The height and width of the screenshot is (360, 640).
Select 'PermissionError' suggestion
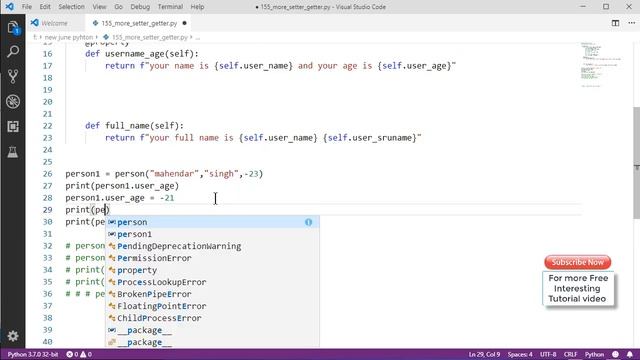[x=212, y=258]
